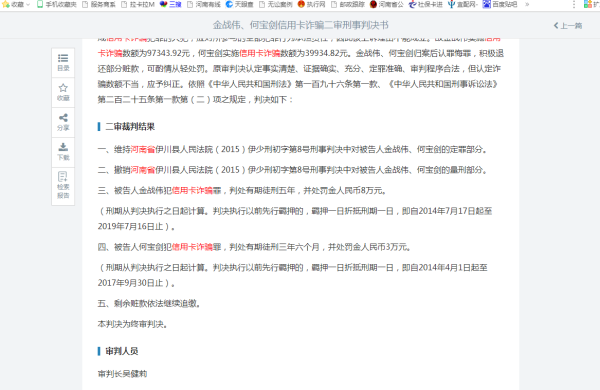Viewport: 600px width, 390px height.
Task: Go to previous article via 上一篇
Action: point(568,26)
